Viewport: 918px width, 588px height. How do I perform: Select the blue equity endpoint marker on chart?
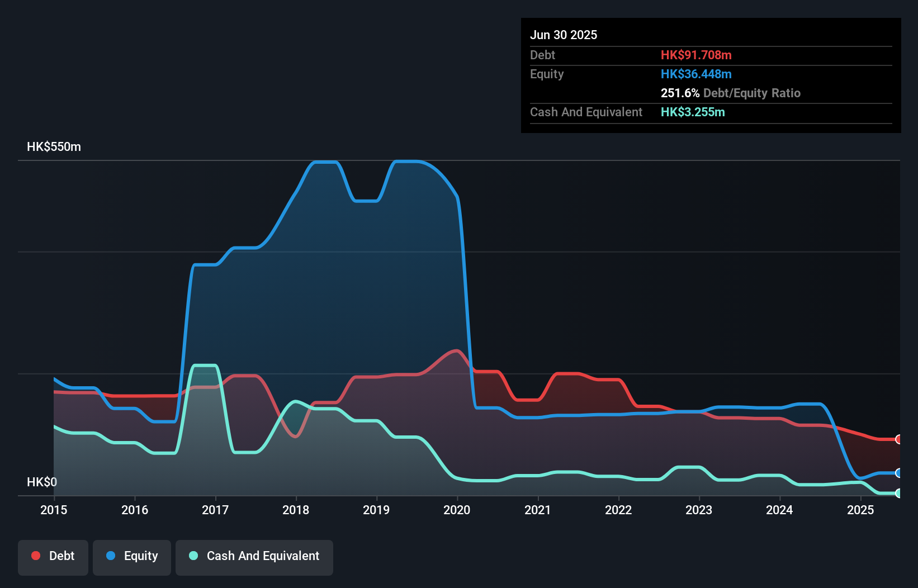click(x=898, y=473)
